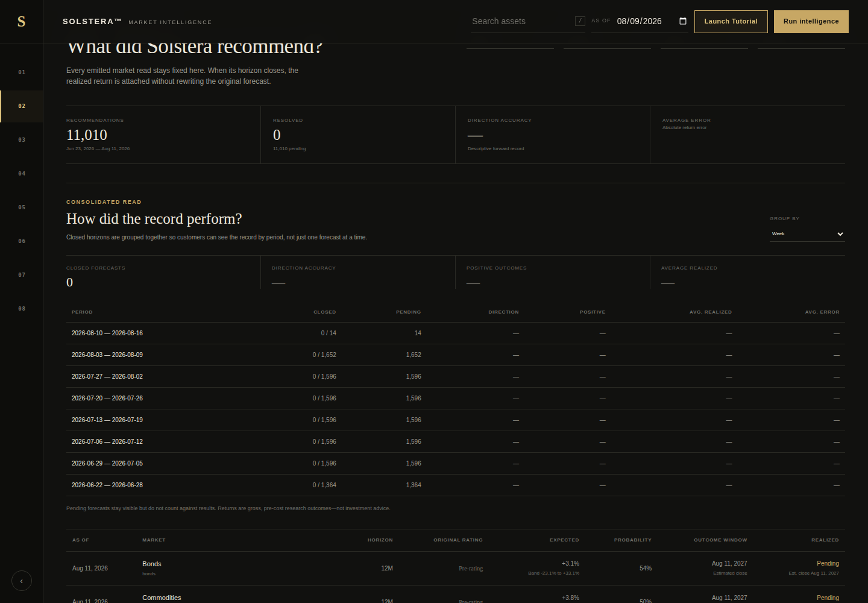
Task: Go to sidebar section 01
Action: pos(22,72)
